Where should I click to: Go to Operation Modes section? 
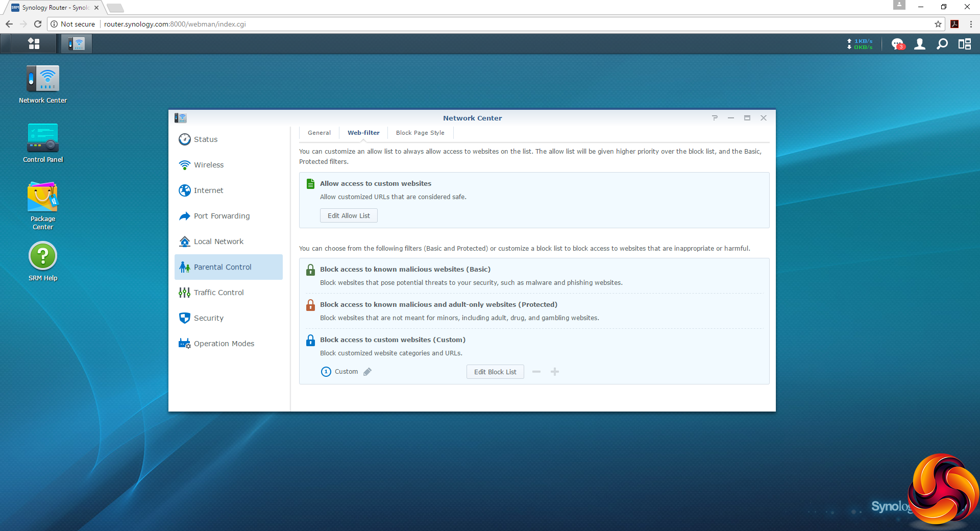[229, 344]
